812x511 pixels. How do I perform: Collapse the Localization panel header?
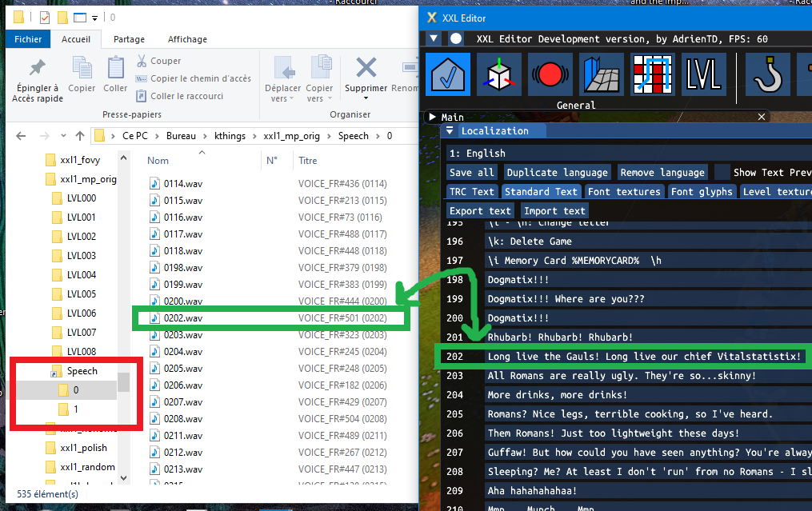point(450,131)
